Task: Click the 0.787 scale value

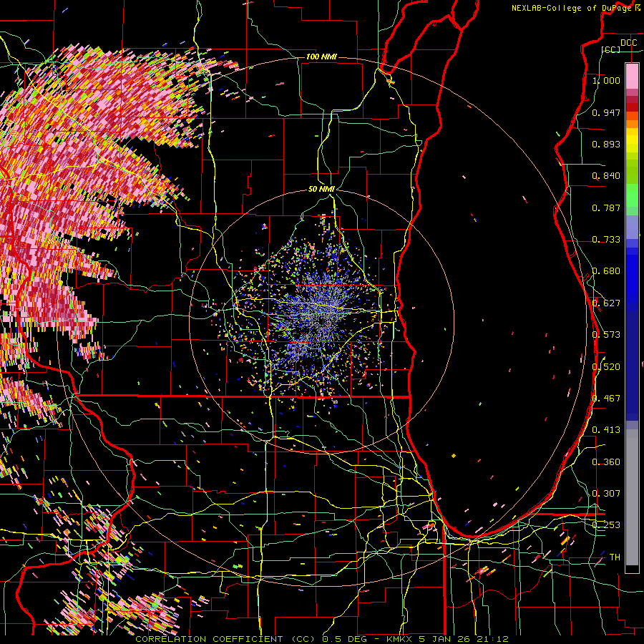Action: [x=606, y=208]
